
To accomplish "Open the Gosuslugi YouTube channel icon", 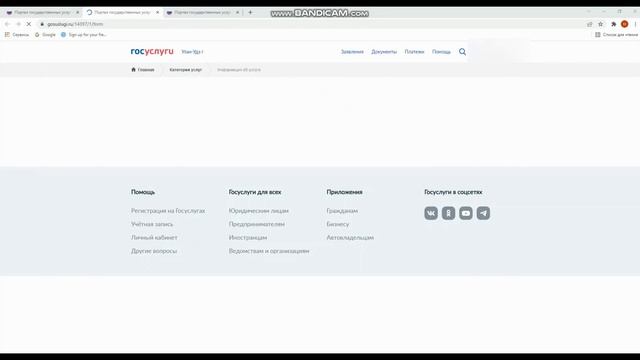I will (466, 213).
